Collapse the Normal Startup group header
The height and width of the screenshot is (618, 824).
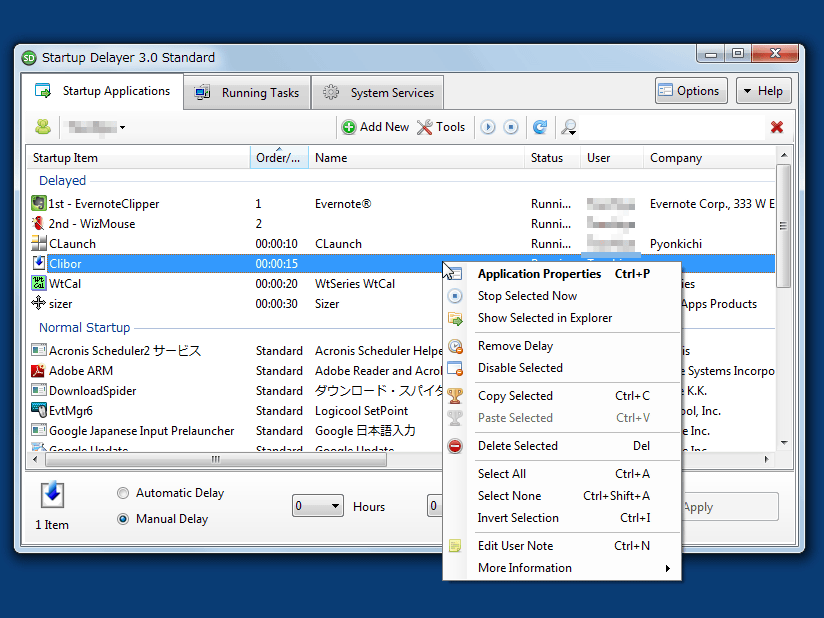pyautogui.click(x=85, y=327)
